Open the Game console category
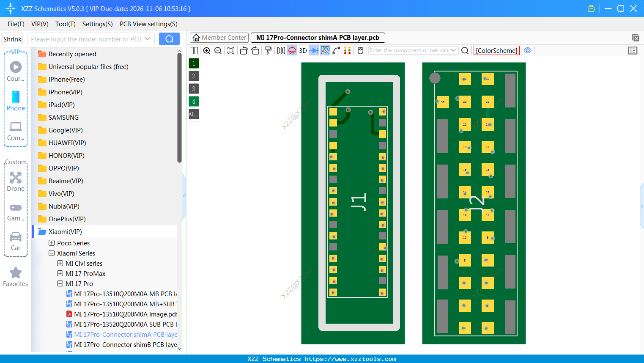The image size is (644, 363). [x=16, y=212]
